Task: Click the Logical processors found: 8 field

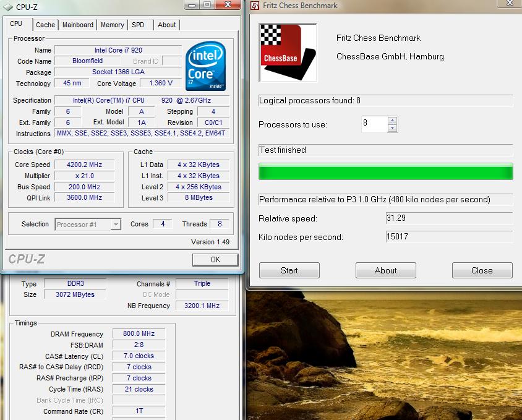Action: (x=385, y=101)
